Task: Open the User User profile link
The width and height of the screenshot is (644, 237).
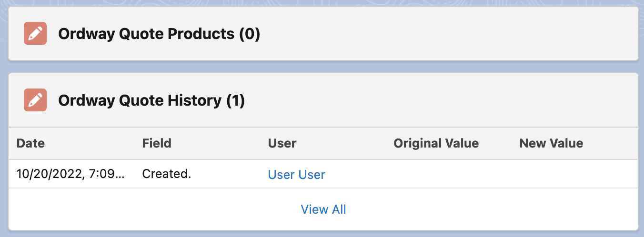Action: coord(296,175)
